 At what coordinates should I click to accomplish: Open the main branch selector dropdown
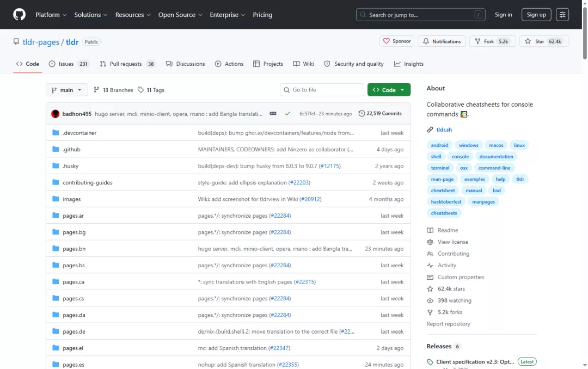[67, 90]
